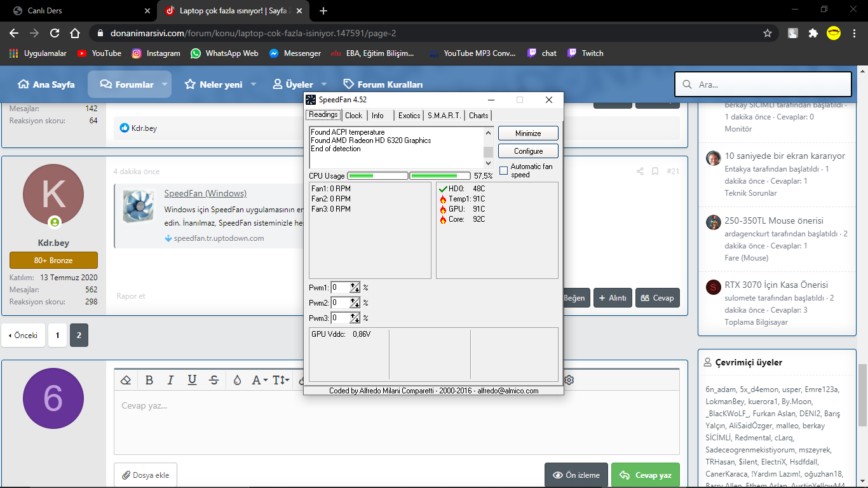Screen dimensions: 868x488
Task: Open the Forumlar dropdown arrow
Action: tap(165, 85)
